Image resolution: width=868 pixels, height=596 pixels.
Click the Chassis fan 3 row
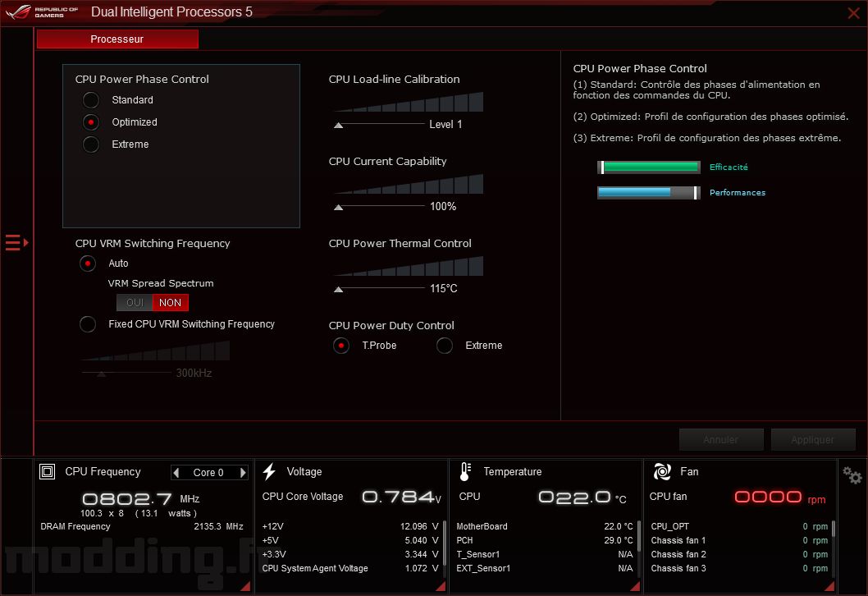(739, 568)
